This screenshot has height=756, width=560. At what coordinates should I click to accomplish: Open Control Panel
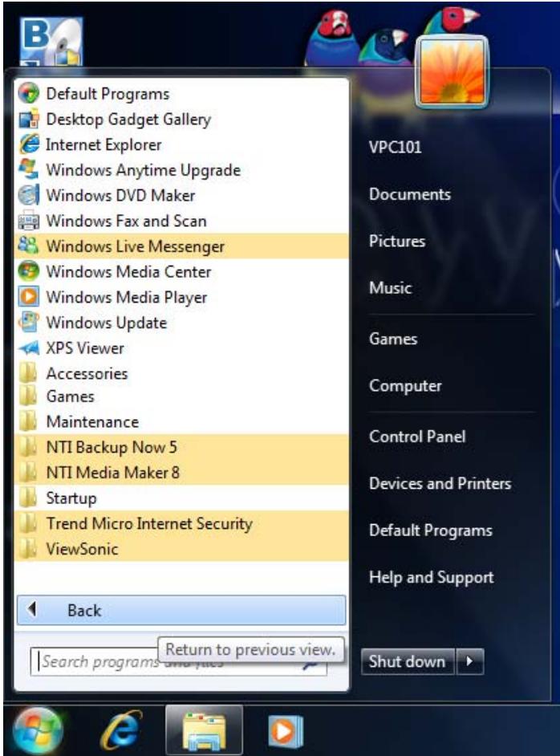(417, 437)
